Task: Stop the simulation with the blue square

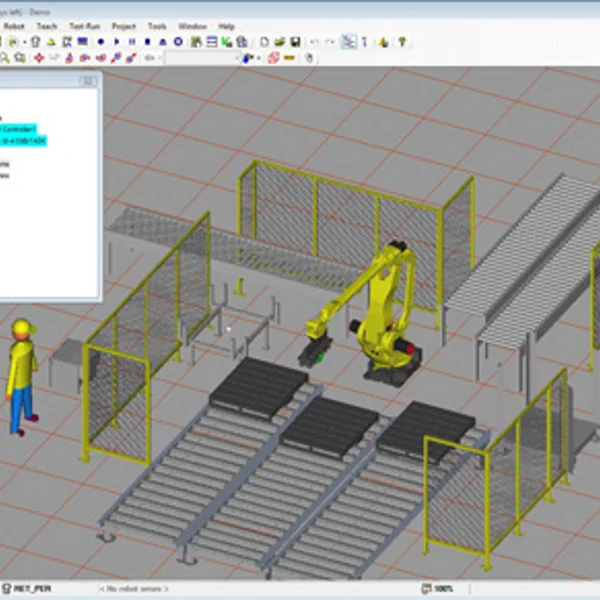Action: click(147, 42)
